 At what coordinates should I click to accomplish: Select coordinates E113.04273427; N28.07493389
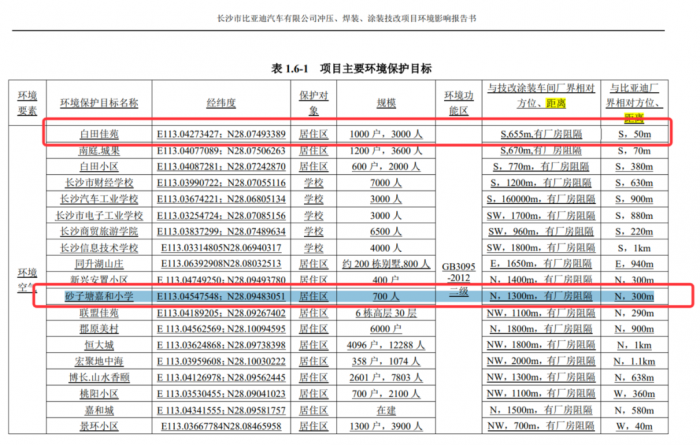click(x=221, y=134)
